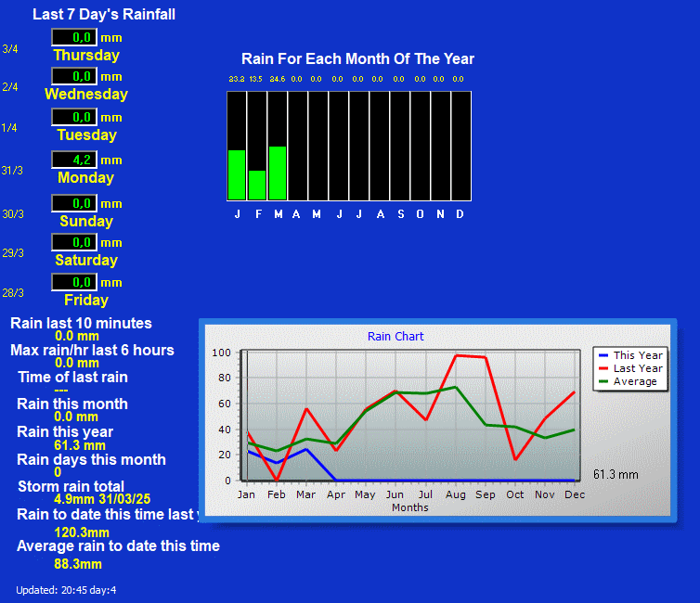This screenshot has width=700, height=603.
Task: Click the green March rain bar
Action: click(278, 173)
